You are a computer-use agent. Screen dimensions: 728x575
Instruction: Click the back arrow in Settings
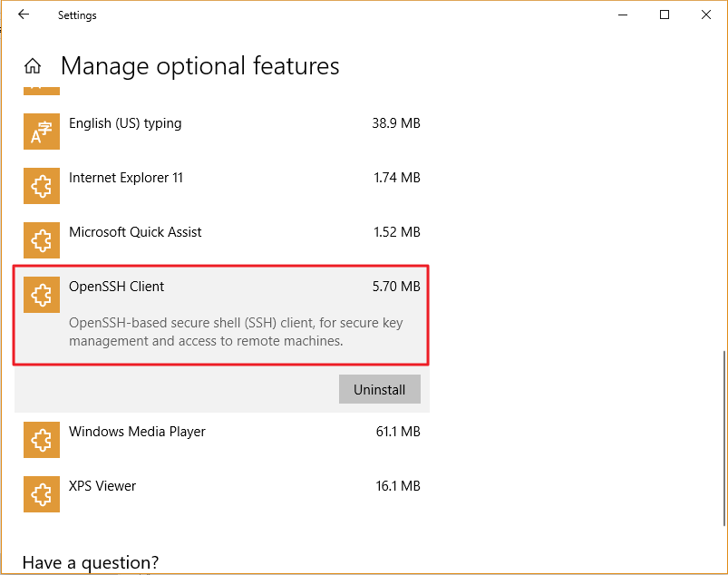(x=24, y=15)
